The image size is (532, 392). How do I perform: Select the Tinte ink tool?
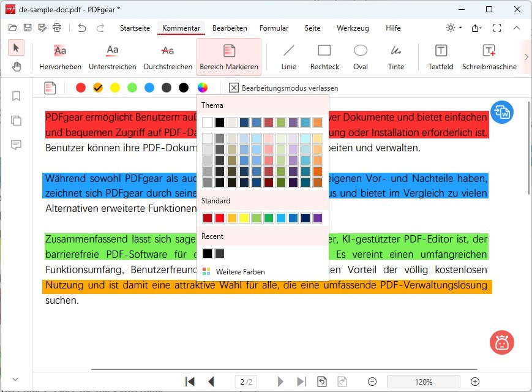tap(396, 57)
